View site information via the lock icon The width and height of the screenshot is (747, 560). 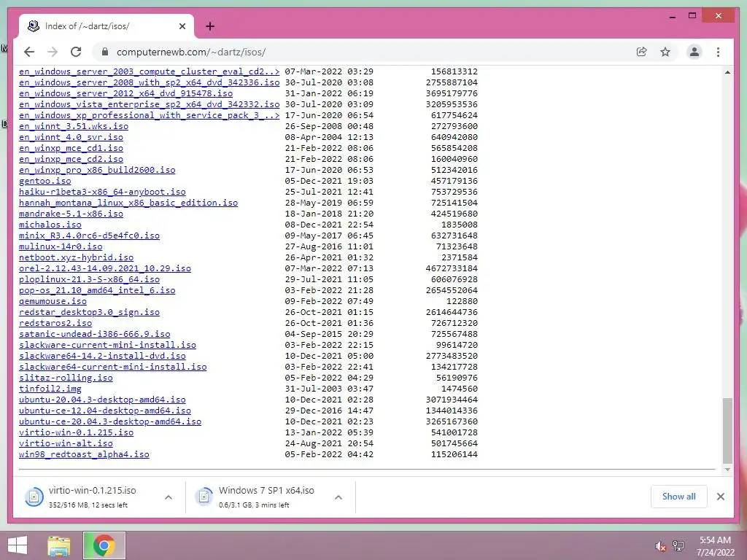tap(105, 52)
